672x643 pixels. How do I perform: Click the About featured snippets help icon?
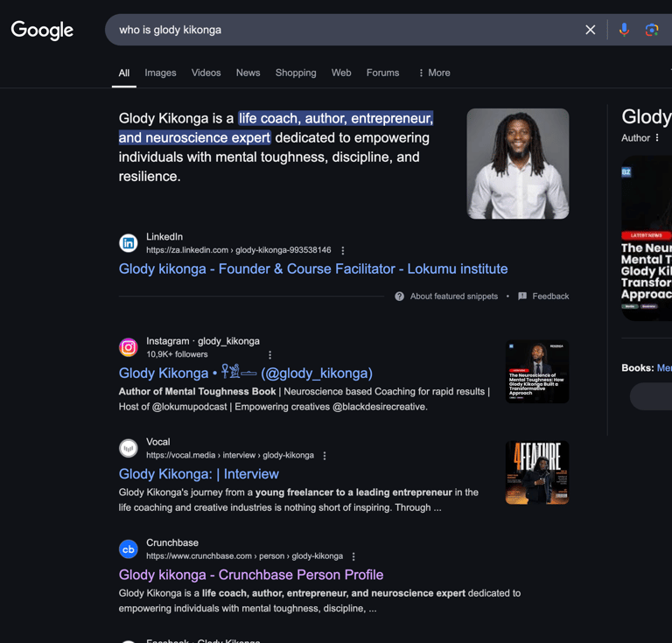point(399,297)
